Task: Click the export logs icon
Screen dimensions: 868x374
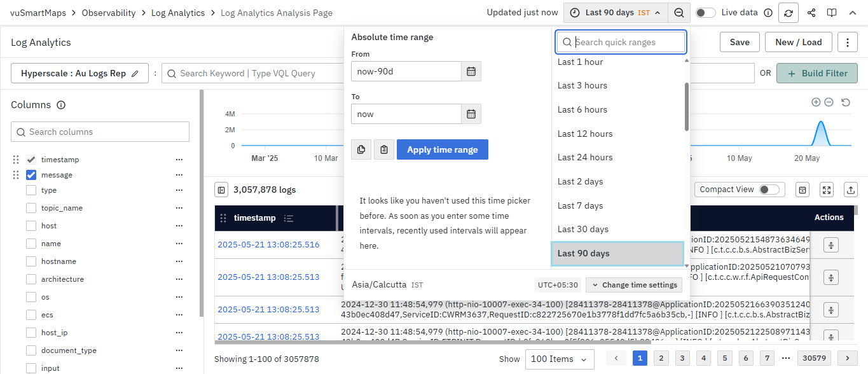Action: click(x=850, y=190)
